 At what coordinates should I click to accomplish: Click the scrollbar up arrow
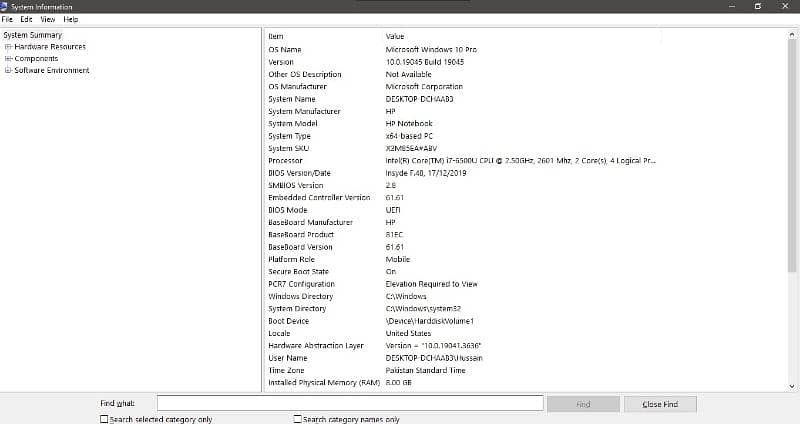pos(794,35)
